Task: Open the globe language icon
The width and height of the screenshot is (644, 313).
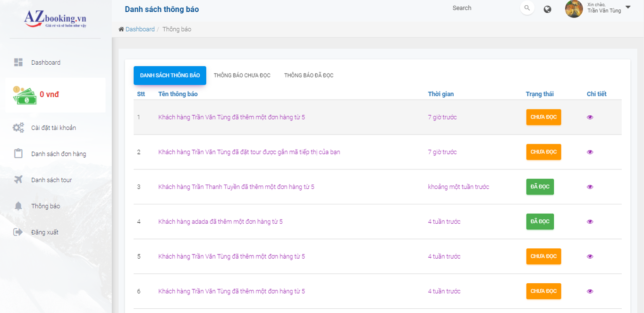Action: [x=547, y=9]
